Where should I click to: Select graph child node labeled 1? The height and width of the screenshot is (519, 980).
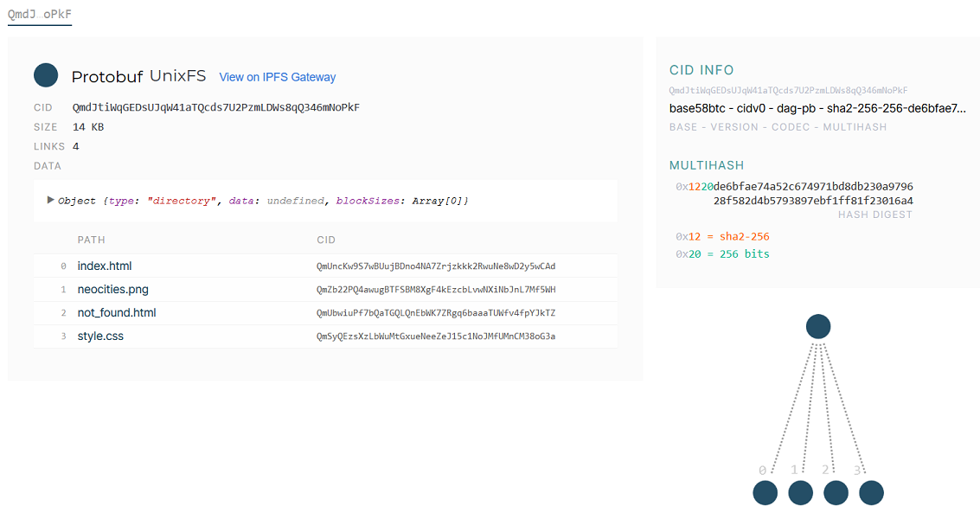(800, 492)
